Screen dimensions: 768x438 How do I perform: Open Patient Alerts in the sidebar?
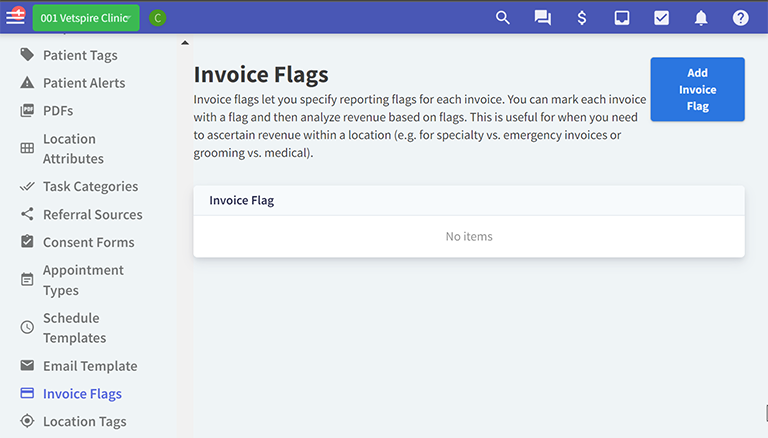(84, 83)
